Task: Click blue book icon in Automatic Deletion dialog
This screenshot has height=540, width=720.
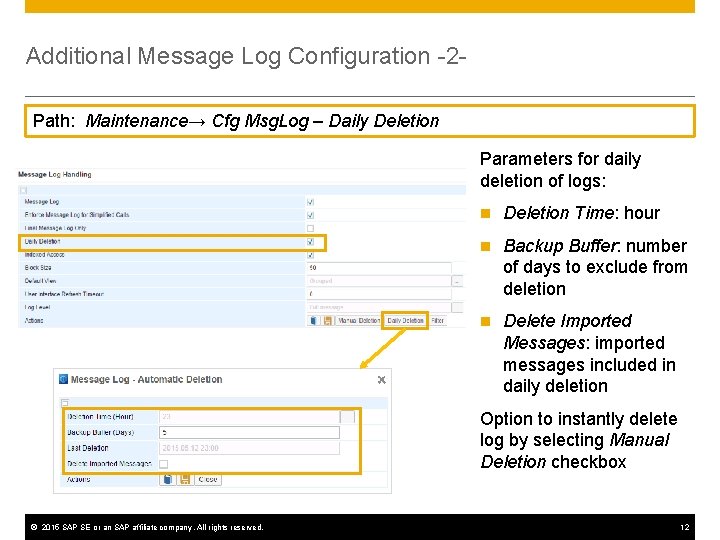Action: point(168,479)
